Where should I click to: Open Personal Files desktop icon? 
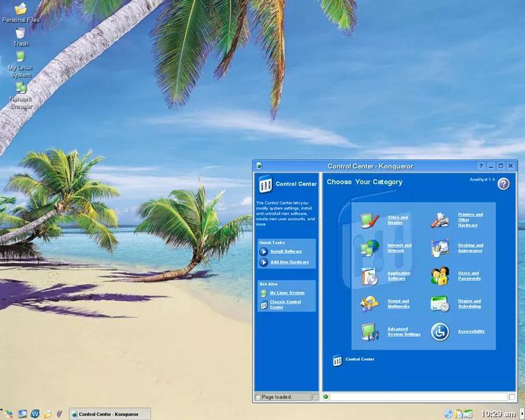click(x=21, y=9)
